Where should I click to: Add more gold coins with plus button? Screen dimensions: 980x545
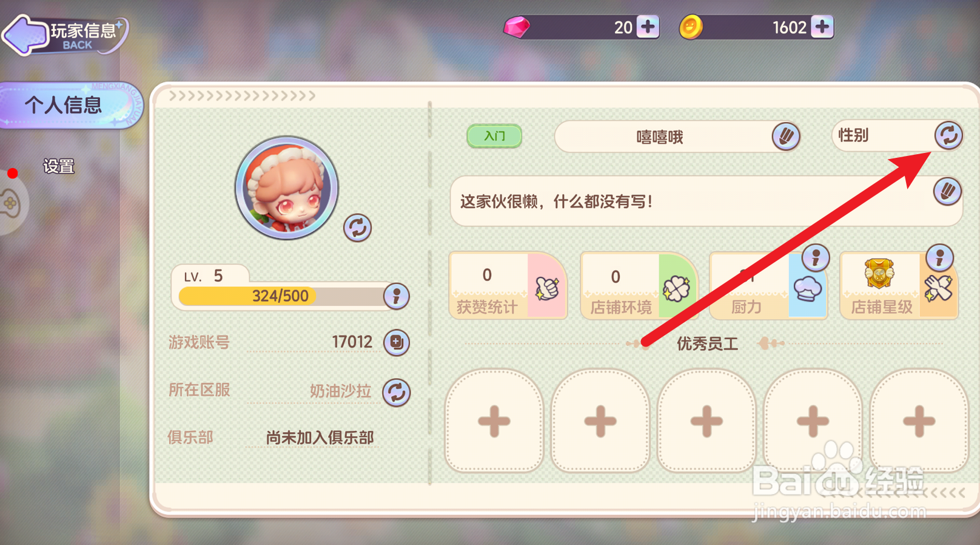click(822, 27)
